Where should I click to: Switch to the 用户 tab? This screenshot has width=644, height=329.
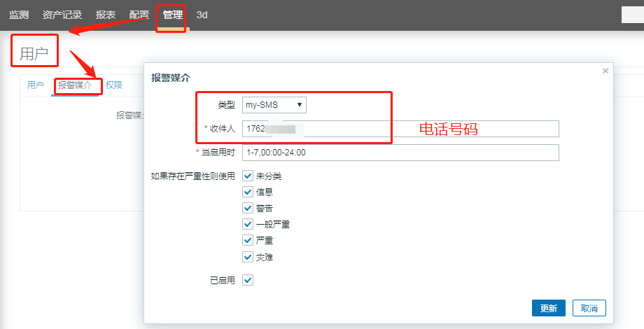[x=35, y=85]
